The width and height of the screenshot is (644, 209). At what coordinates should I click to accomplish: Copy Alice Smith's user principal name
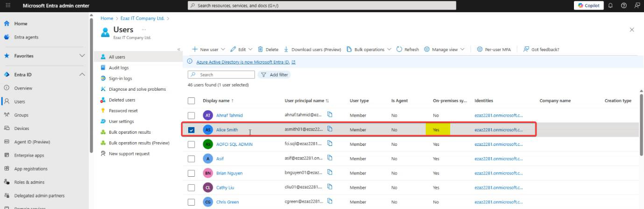[x=330, y=130]
